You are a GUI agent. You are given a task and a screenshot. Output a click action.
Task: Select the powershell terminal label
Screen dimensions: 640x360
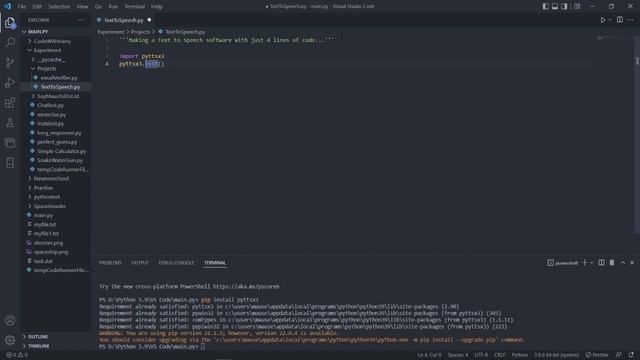pos(562,263)
